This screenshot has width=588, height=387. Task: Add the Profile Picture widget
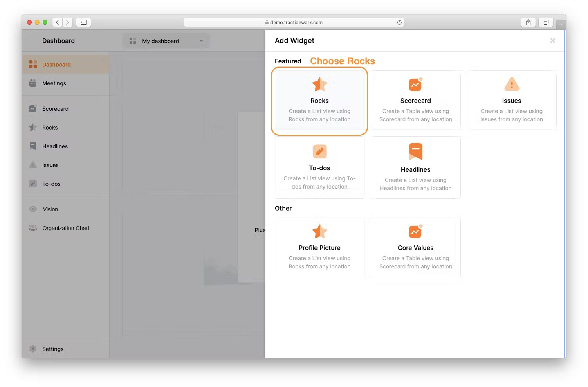[x=319, y=247]
